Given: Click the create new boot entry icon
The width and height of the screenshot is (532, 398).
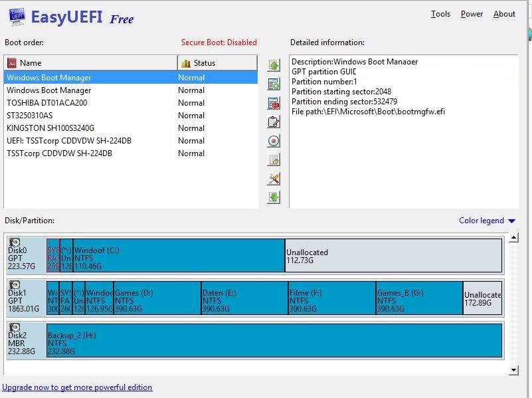Looking at the screenshot, I should point(274,84).
